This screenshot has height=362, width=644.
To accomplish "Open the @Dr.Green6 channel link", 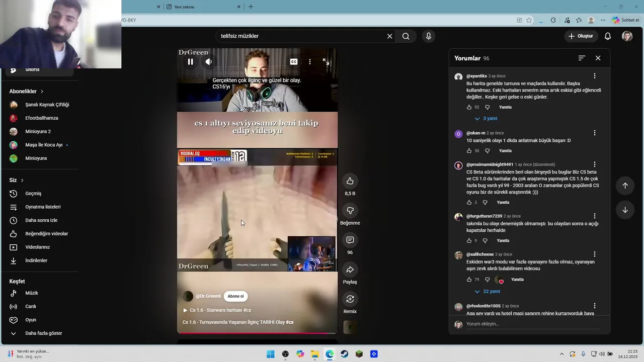I will point(208,296).
